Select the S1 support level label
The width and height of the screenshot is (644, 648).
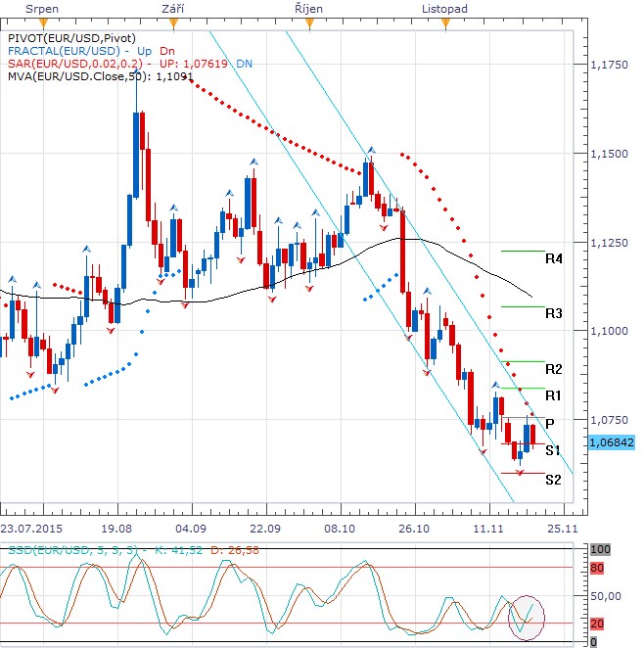coord(553,451)
